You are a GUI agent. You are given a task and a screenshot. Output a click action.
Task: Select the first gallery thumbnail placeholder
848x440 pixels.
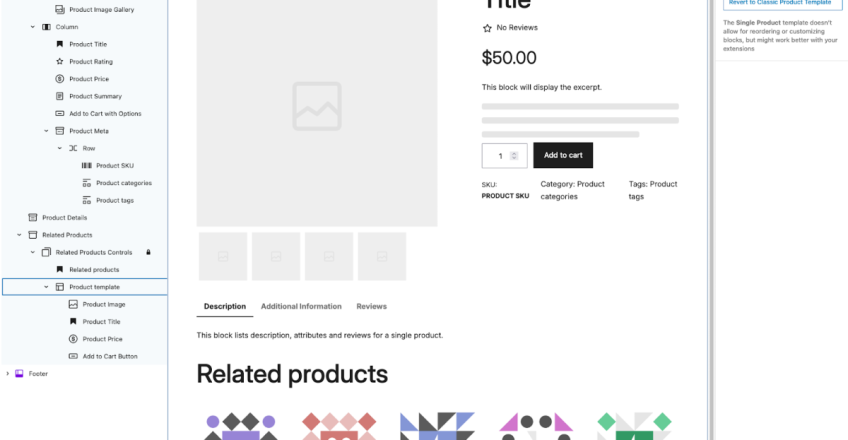tap(223, 256)
